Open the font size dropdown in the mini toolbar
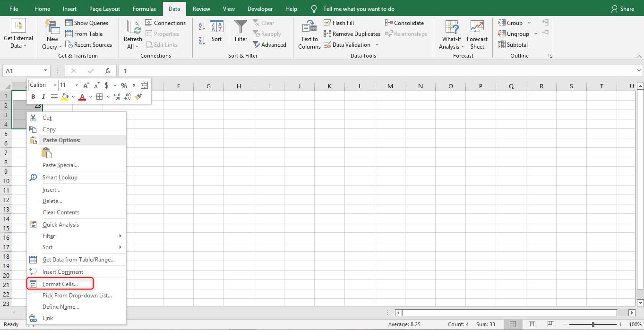644x330 pixels. [76, 85]
